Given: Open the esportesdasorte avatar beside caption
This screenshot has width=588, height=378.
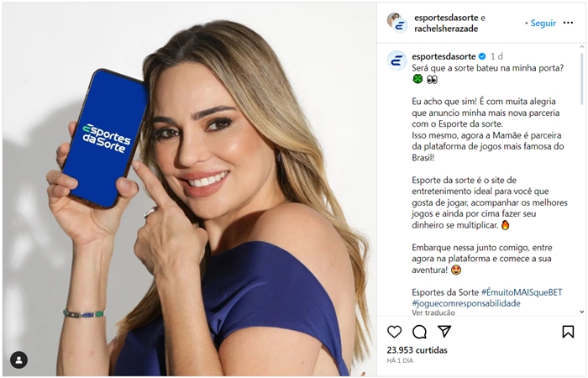Looking at the screenshot, I should [396, 60].
